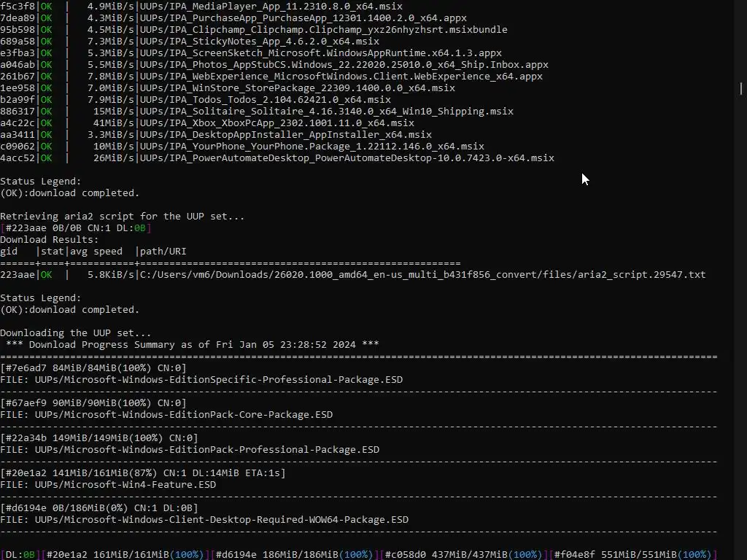Click the YourPhone Package msix path
The height and width of the screenshot is (560, 747).
(x=312, y=146)
